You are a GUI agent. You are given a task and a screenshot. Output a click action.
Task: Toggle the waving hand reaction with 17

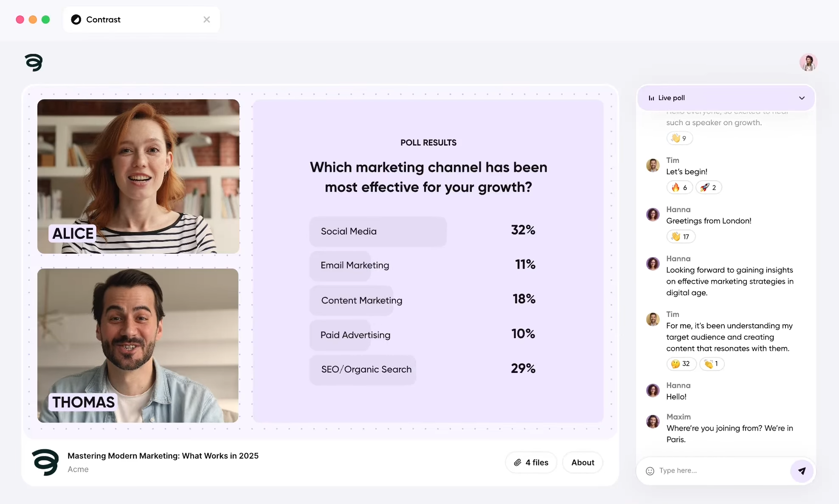coord(680,237)
